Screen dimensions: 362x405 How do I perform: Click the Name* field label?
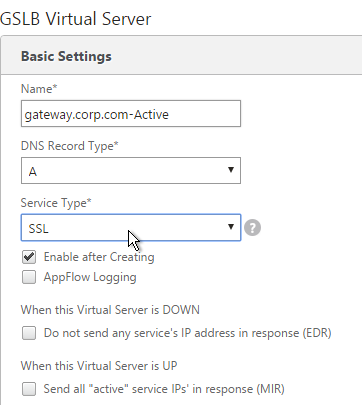click(x=39, y=89)
